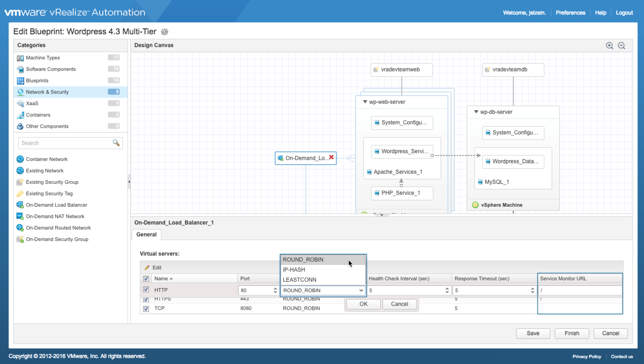Collapse the wp-web-server machine
The width and height of the screenshot is (644, 364).
[x=365, y=102]
